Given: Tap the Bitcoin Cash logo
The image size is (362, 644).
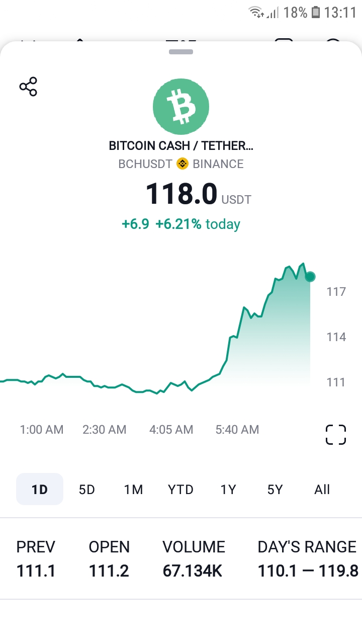Looking at the screenshot, I should pos(181,106).
